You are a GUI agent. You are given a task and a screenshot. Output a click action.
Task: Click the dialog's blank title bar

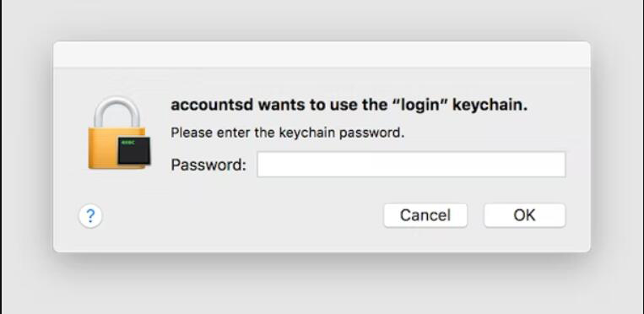click(x=322, y=55)
